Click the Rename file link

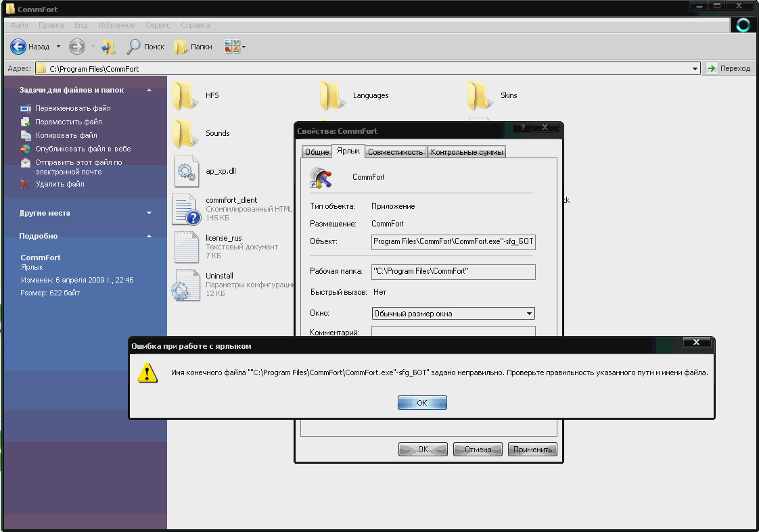(x=72, y=108)
